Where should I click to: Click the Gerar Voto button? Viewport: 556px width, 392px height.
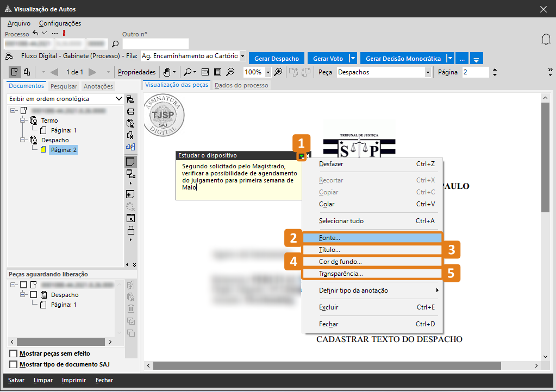[x=328, y=59]
